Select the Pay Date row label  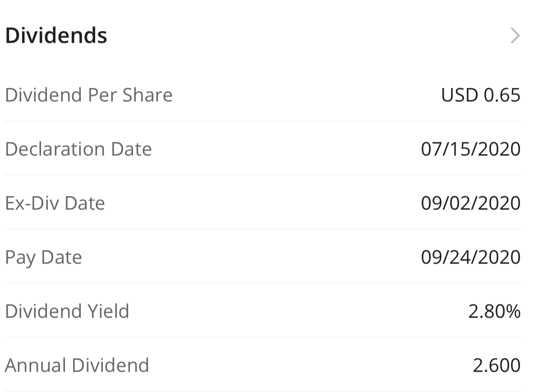44,258
